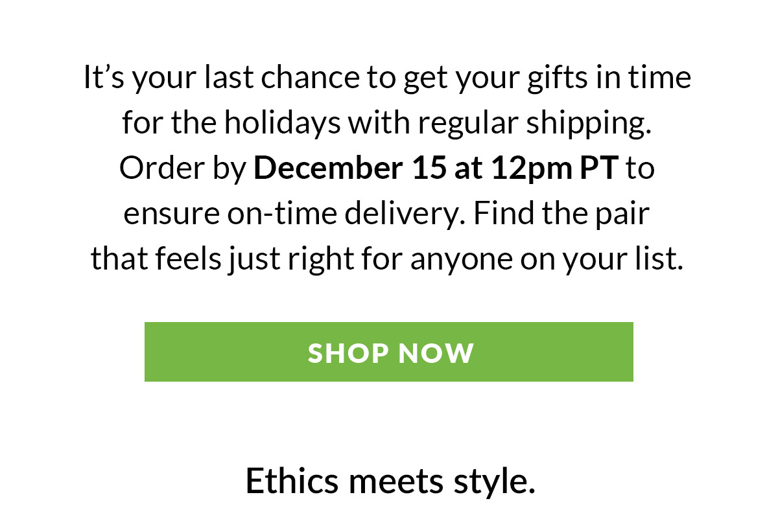Click the green SHOP NOW button
This screenshot has height=532, width=778.
tap(388, 352)
